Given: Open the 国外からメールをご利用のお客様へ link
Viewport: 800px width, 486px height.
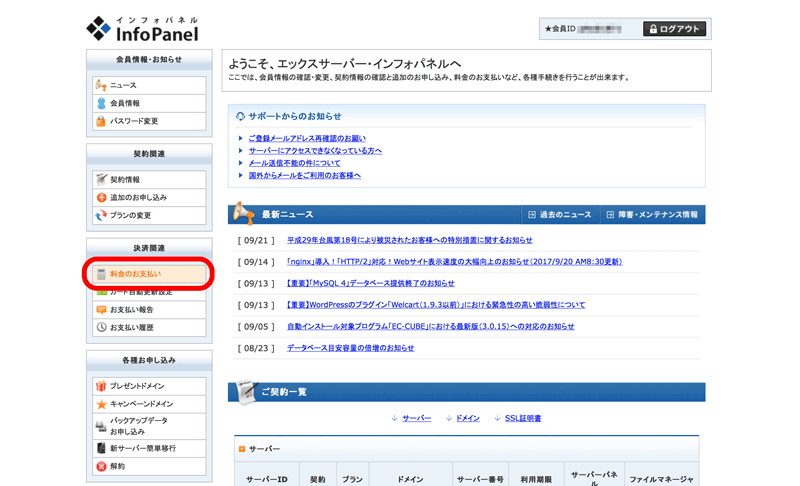Looking at the screenshot, I should tap(305, 175).
